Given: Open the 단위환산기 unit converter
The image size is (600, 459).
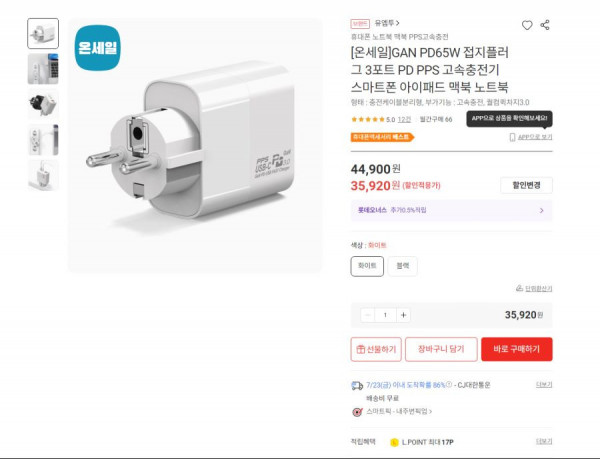Looking at the screenshot, I should (534, 288).
